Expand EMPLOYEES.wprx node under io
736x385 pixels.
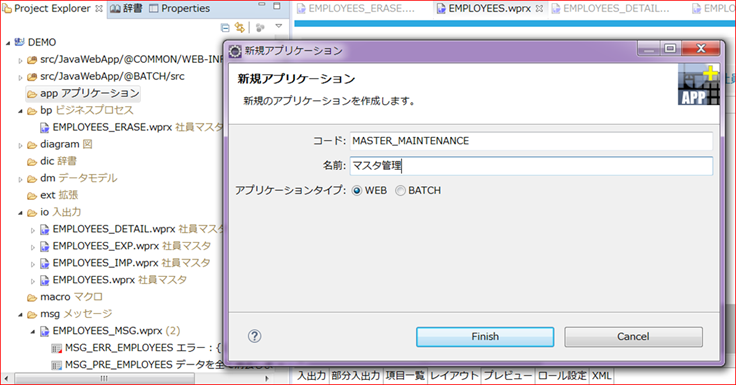point(33,281)
